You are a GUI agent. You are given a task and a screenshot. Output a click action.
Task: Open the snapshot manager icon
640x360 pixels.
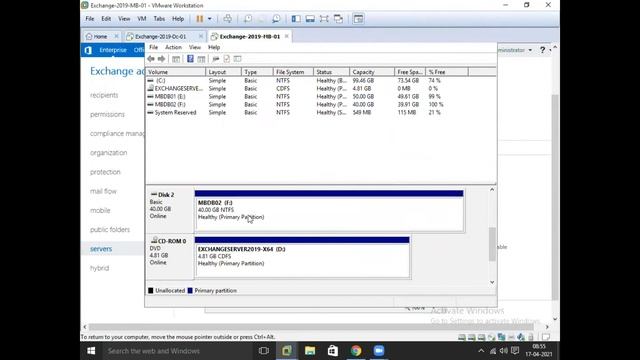pyautogui.click(x=276, y=19)
